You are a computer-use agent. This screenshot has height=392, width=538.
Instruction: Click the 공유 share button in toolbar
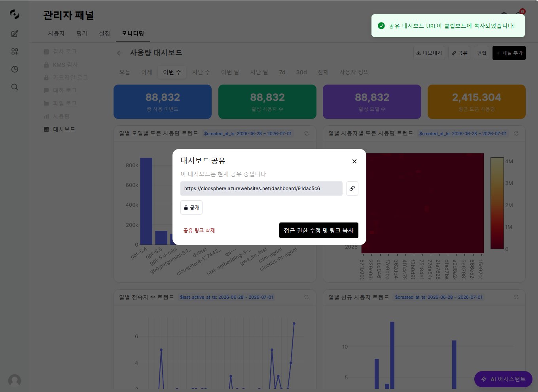(459, 53)
